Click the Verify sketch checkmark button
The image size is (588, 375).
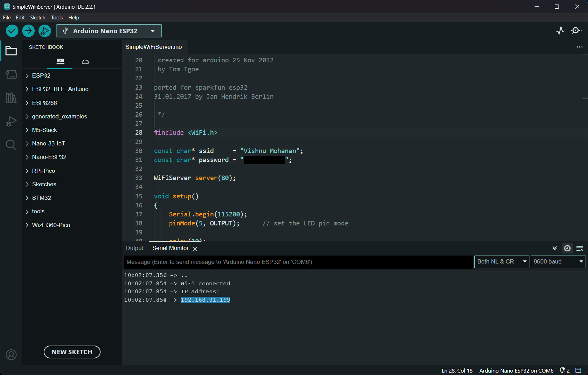(x=12, y=31)
